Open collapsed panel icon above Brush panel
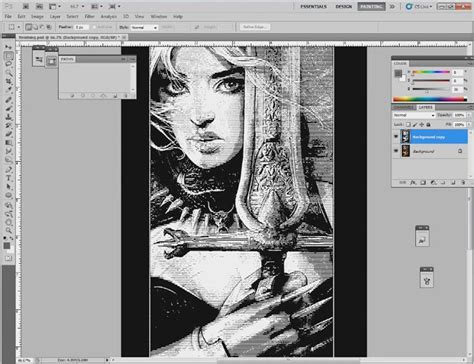Image resolution: width=474 pixels, height=364 pixels. (x=39, y=59)
